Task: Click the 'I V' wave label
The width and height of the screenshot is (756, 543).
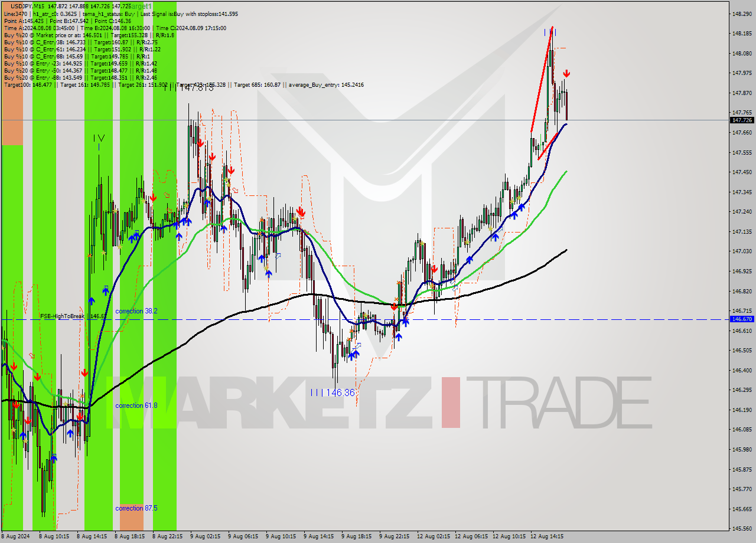Action: [x=99, y=138]
